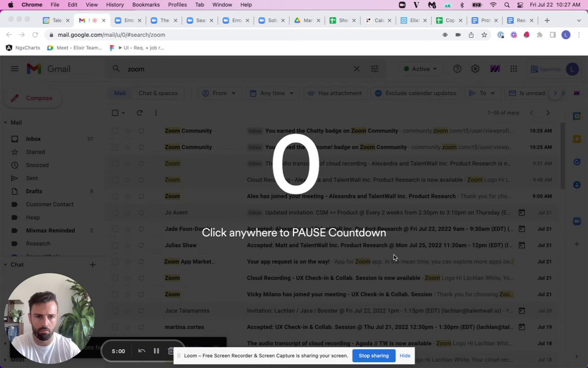This screenshot has width=588, height=368.
Task: Click Stop sharing button
Action: pos(374,356)
